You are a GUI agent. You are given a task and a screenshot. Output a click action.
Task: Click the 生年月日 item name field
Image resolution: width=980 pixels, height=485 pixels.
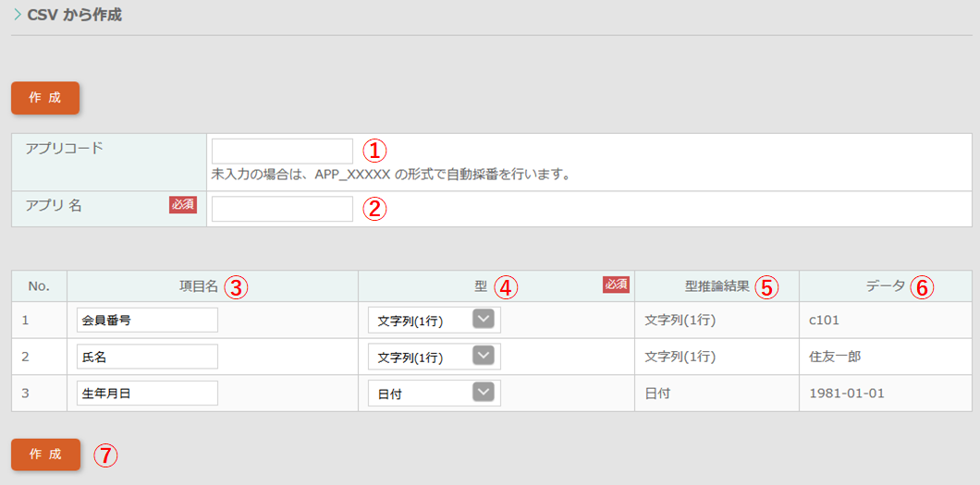[147, 393]
